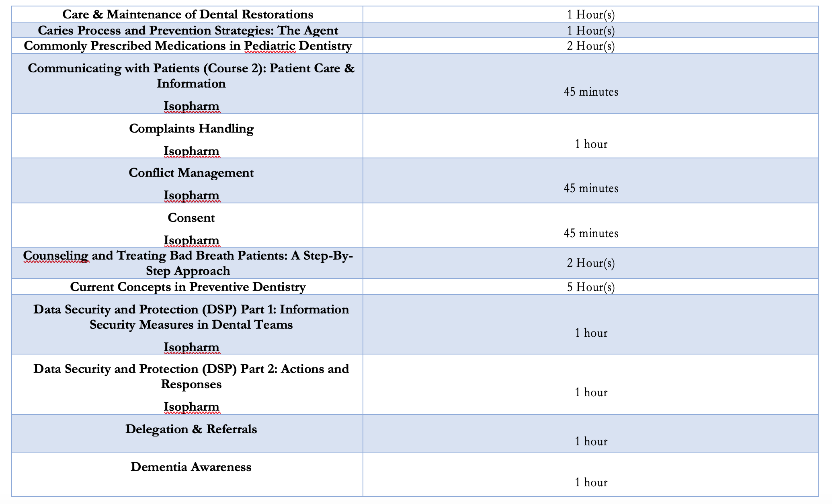This screenshot has height=504, width=832.
Task: Click '45 minutes' for Conflict Management row
Action: (591, 188)
